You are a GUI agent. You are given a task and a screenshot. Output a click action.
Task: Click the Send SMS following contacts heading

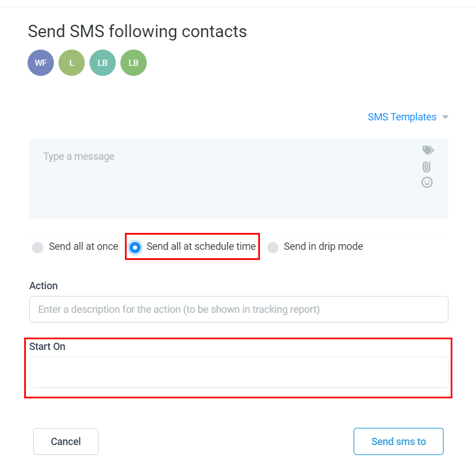click(137, 31)
